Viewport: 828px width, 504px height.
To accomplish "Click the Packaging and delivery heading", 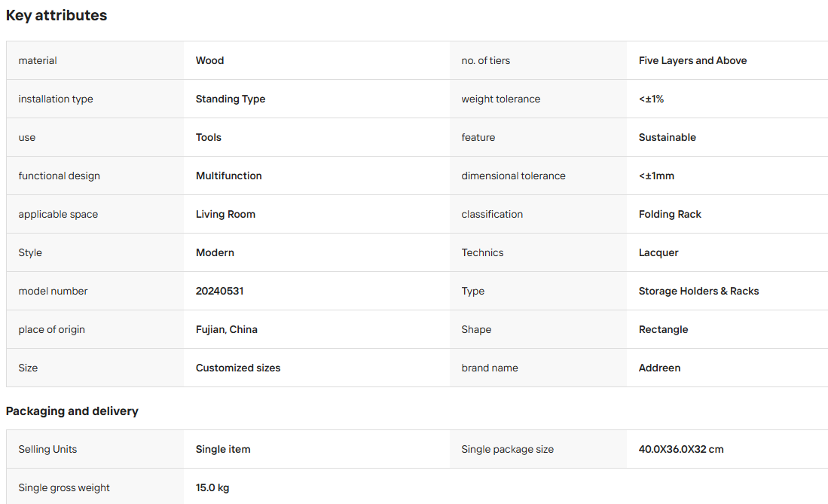I will pos(72,411).
